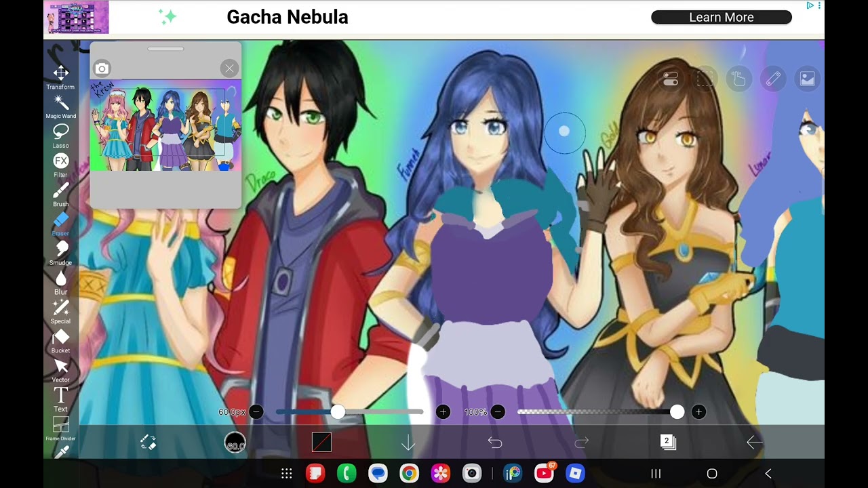Image resolution: width=868 pixels, height=488 pixels.
Task: Switch to ibisPaint in the taskbar
Action: coord(513,473)
